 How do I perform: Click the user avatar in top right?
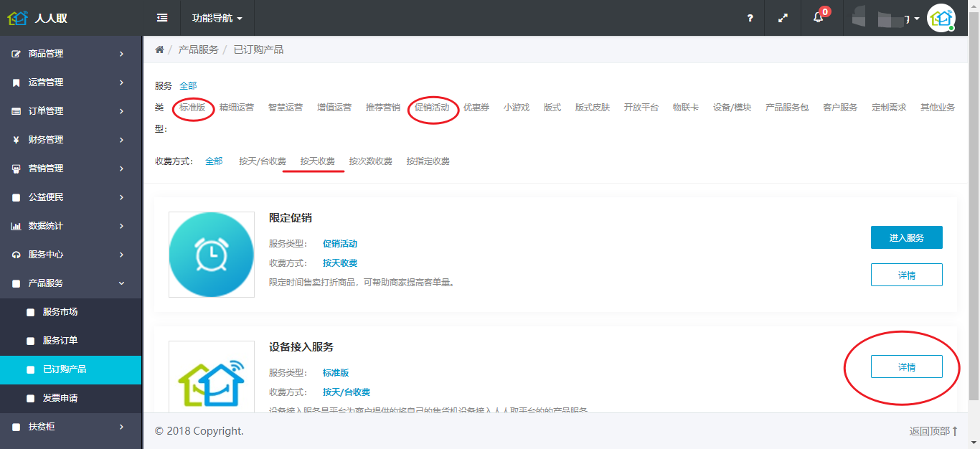[941, 18]
